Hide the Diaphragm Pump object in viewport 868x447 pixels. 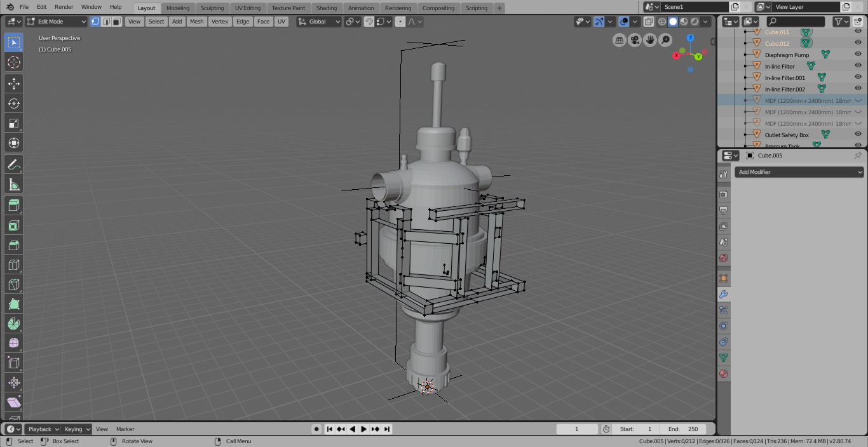pos(857,55)
